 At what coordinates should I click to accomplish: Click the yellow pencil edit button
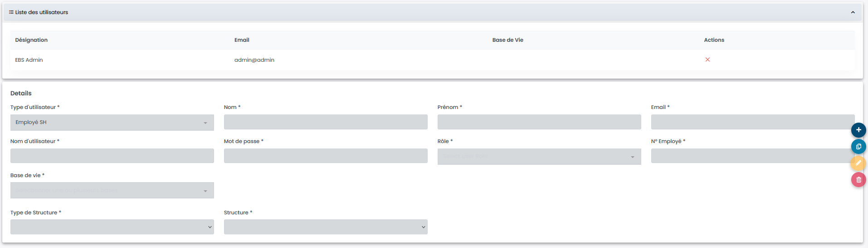click(x=858, y=163)
